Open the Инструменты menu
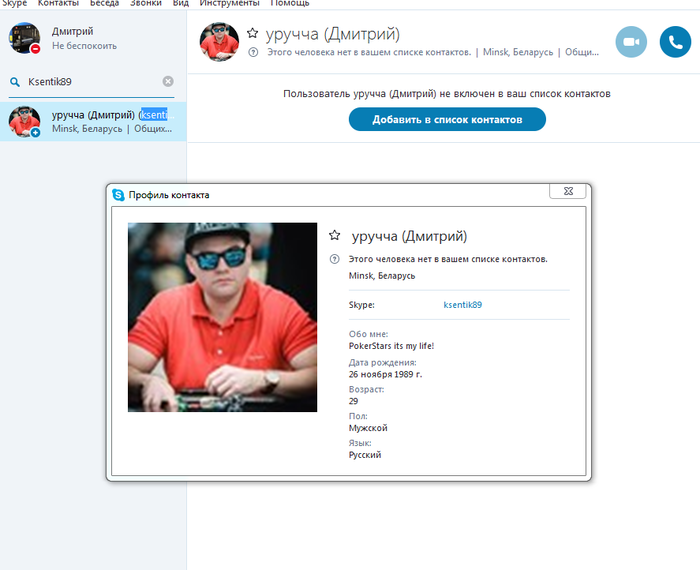 (229, 3)
